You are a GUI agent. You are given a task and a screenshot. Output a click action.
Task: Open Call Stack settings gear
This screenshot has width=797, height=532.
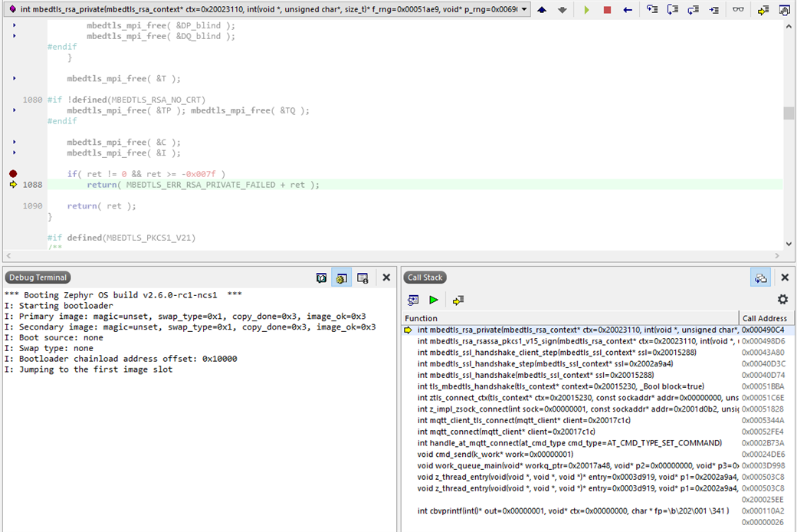(782, 300)
